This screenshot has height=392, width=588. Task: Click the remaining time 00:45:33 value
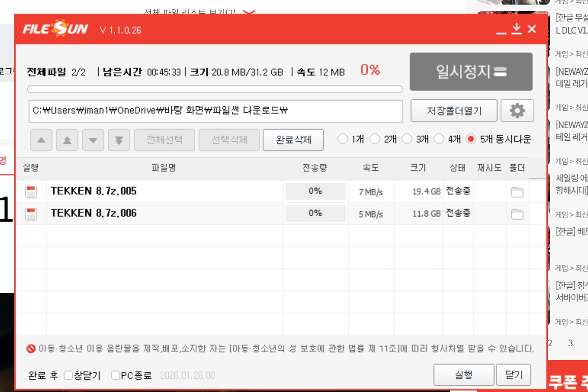point(164,72)
